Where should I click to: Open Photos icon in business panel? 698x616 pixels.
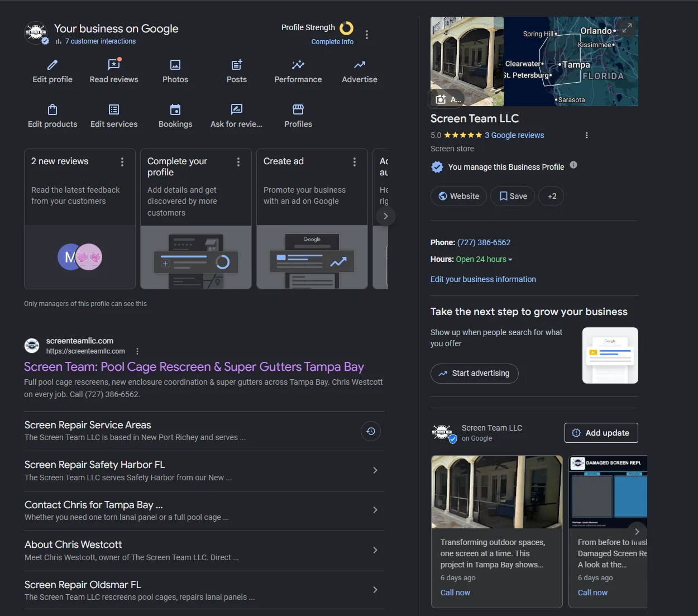click(175, 65)
